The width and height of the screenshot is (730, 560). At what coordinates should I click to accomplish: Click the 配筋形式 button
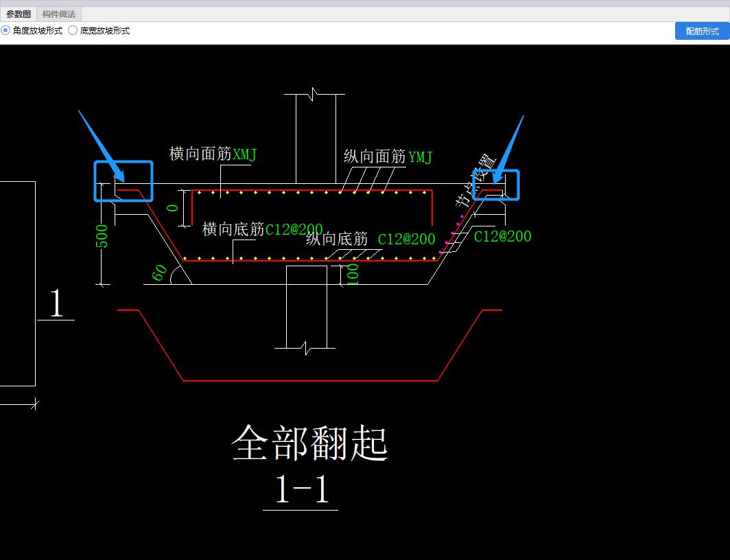coord(702,31)
